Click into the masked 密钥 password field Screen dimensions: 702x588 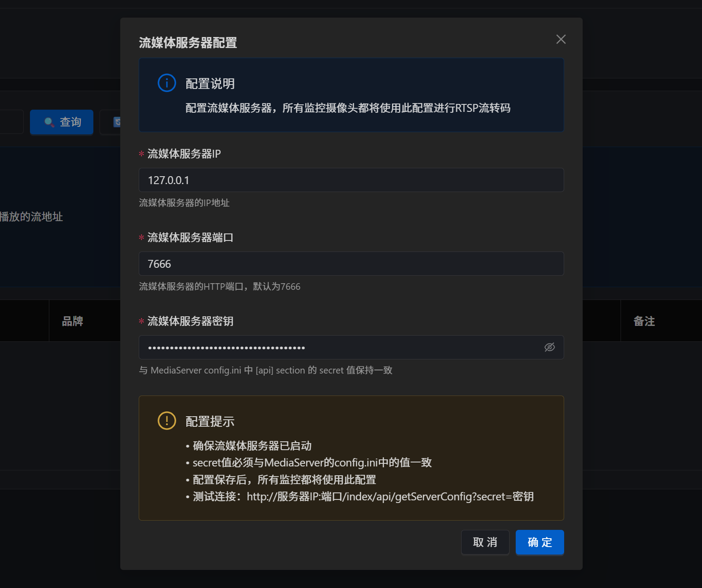pos(339,347)
